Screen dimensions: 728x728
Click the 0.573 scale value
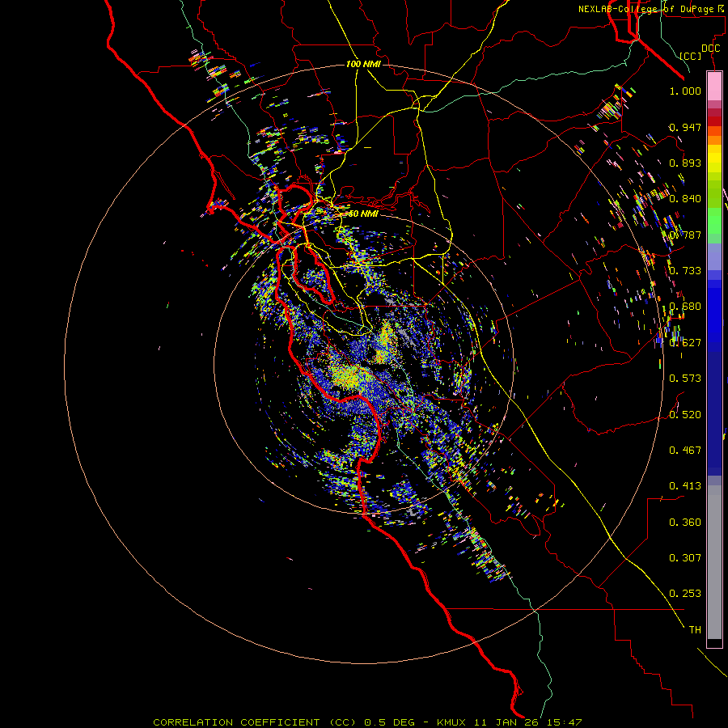pyautogui.click(x=685, y=379)
